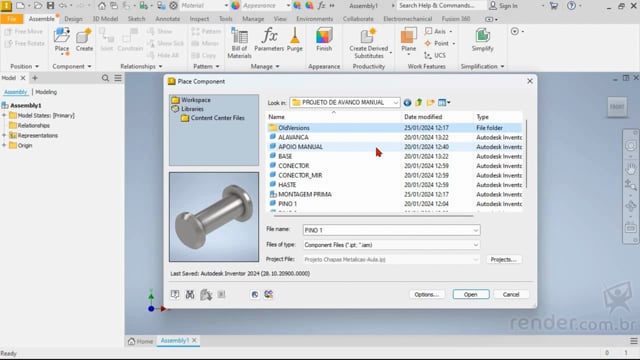Open the view menu icon in dialog
Viewport: 640px width, 360px height.
[444, 102]
